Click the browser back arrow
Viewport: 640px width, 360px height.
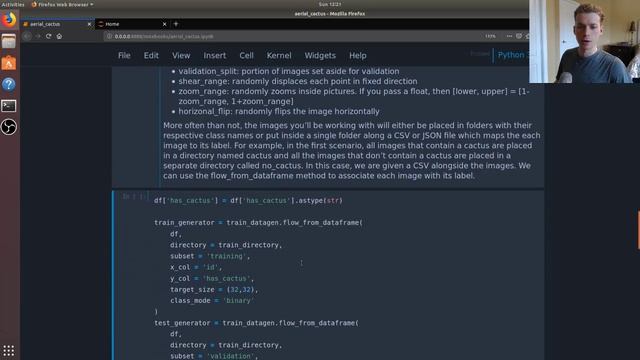27,36
